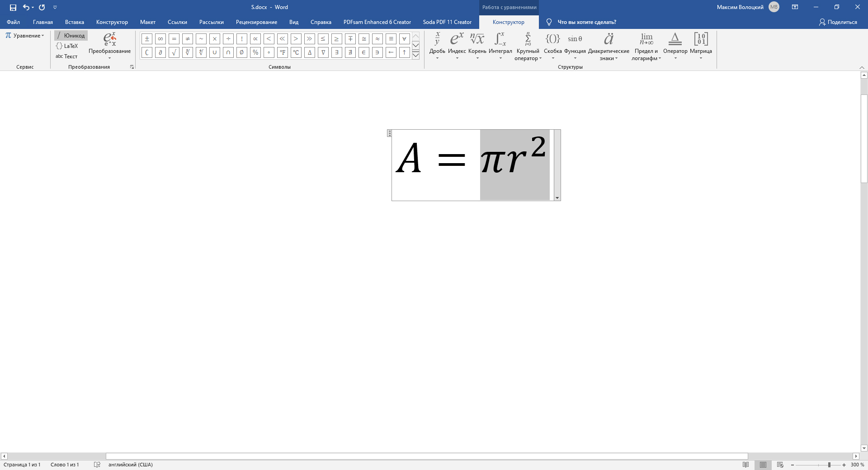
Task: Open equation options dropdown arrow beside formula
Action: coord(557,198)
